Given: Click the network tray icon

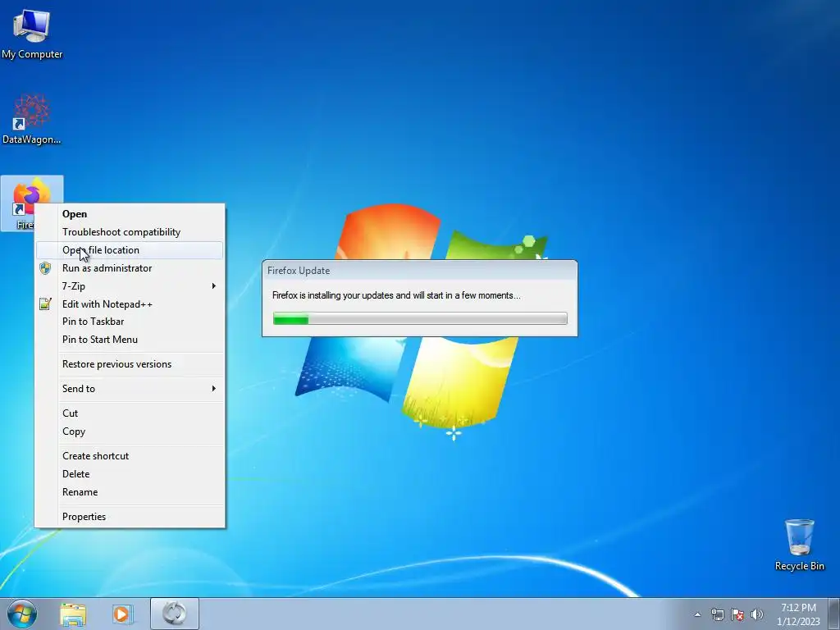Looking at the screenshot, I should [717, 614].
